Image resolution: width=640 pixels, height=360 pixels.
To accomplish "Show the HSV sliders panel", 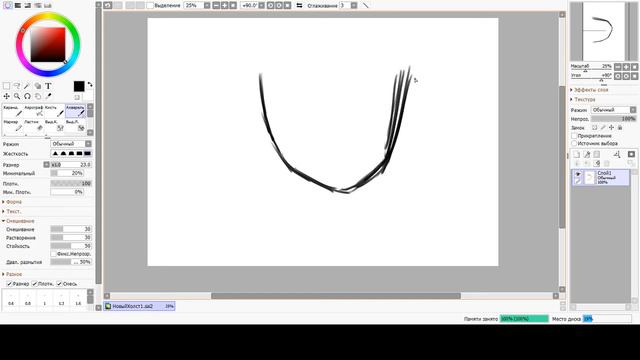I will click(28, 5).
